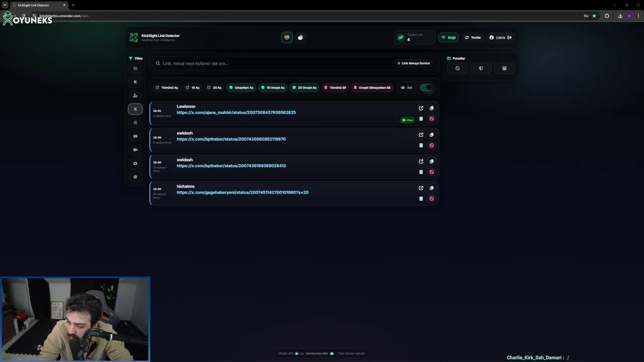Screen dimensions: 644x362
Task: Open the bpthaber 2007430560852119870 link
Action: [x=231, y=139]
